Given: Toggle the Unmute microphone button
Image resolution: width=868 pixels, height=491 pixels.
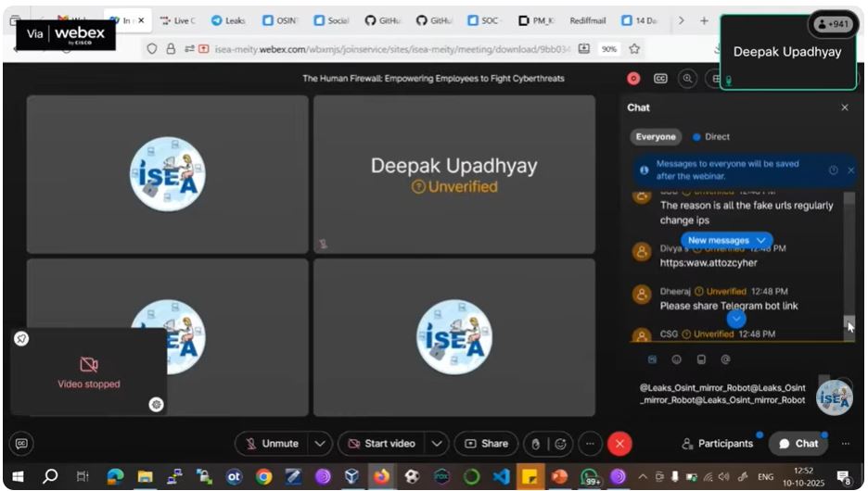Looking at the screenshot, I should click(x=271, y=444).
